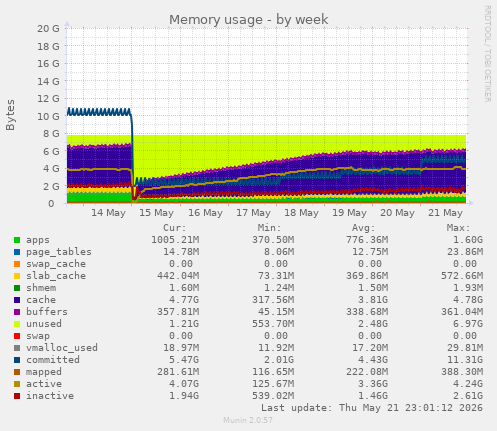Click the '16 May' date label
The height and width of the screenshot is (431, 497).
pos(205,213)
